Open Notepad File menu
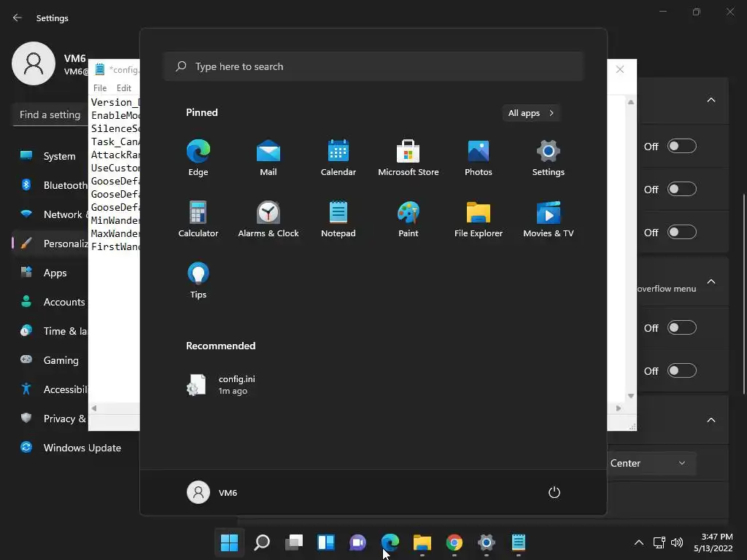Viewport: 747px width, 560px height. [100, 88]
